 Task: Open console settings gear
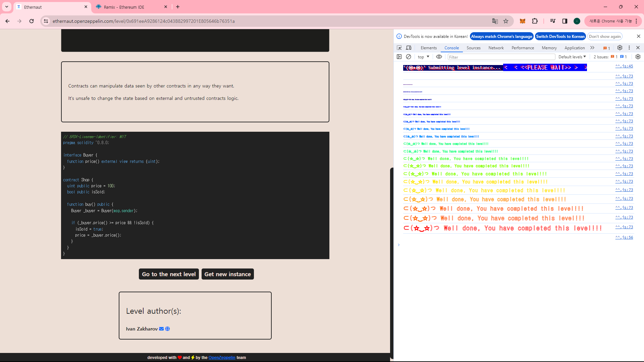pos(638,57)
